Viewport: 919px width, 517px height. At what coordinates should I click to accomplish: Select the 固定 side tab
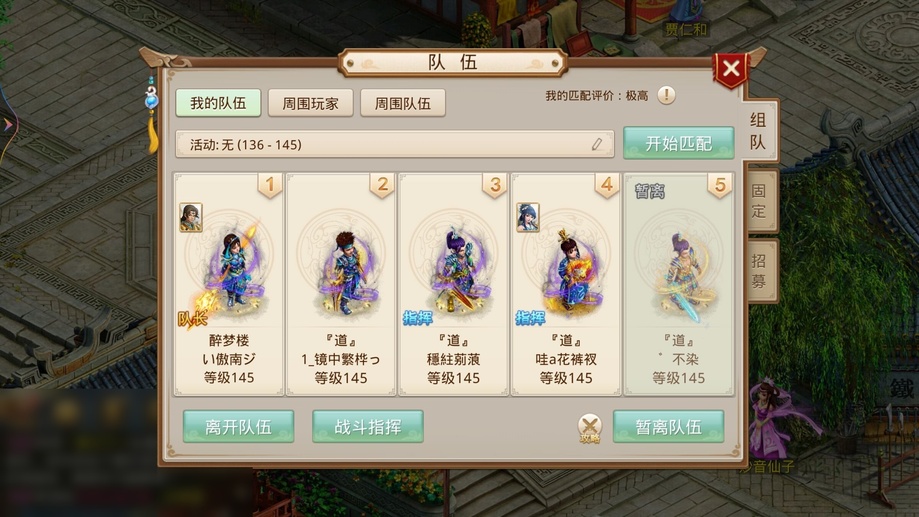click(760, 201)
